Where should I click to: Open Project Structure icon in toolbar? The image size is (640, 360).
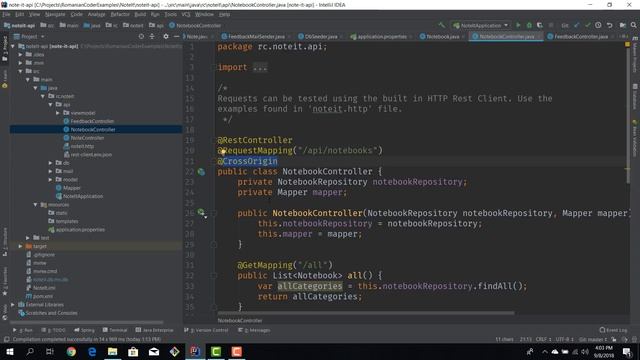[622, 25]
